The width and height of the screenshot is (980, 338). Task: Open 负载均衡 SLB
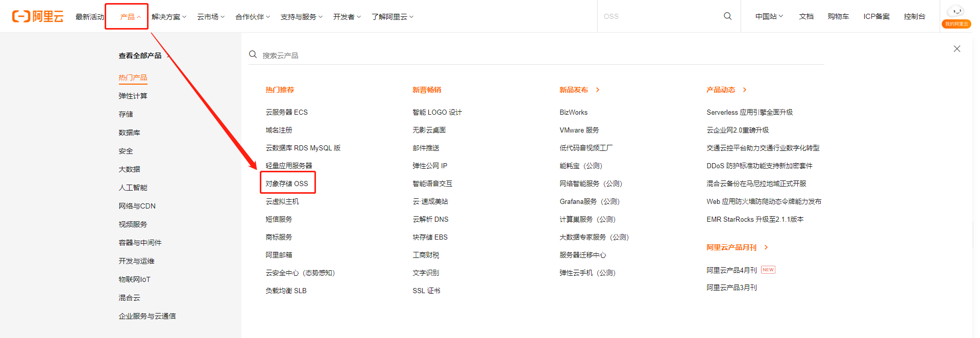coord(286,291)
